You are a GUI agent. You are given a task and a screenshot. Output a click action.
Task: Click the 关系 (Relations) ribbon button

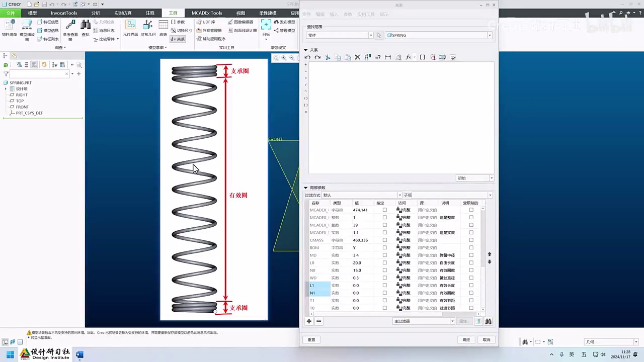(178, 39)
